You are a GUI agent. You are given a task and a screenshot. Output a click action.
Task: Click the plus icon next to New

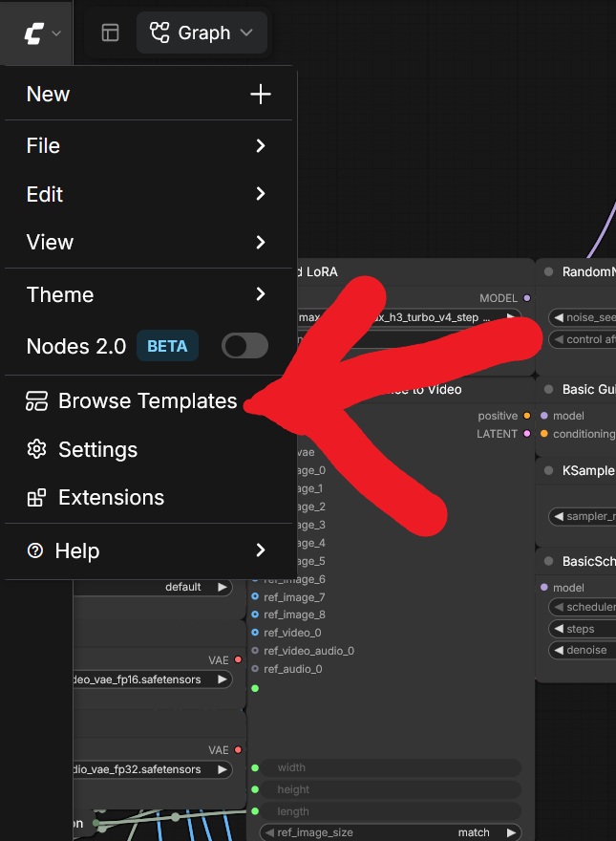(x=261, y=95)
